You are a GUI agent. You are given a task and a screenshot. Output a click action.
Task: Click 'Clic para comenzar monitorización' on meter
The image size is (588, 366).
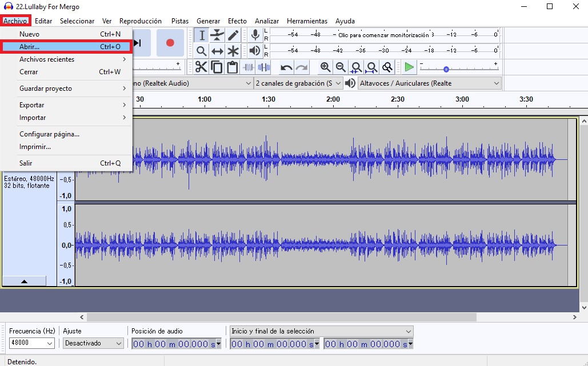[x=383, y=35]
